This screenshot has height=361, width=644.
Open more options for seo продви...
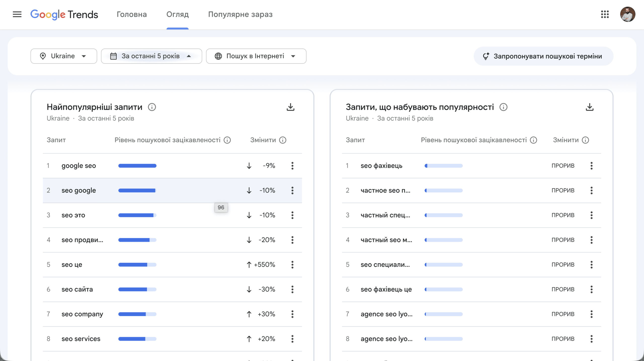click(x=292, y=240)
